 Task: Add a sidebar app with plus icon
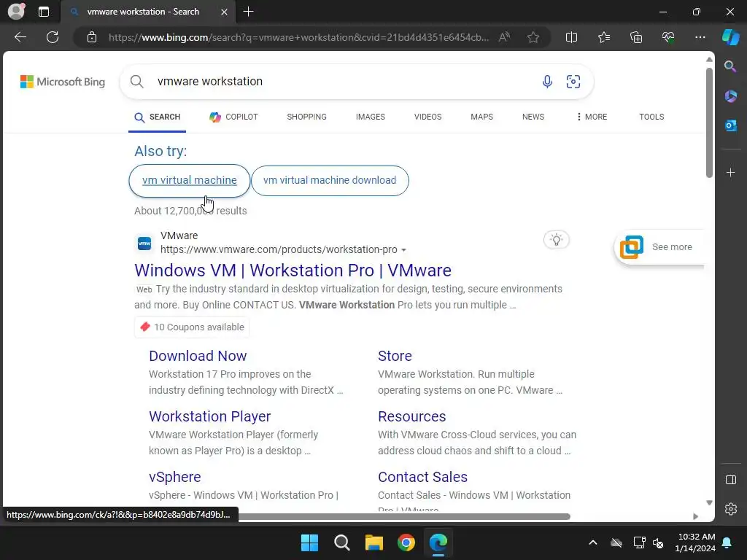[x=730, y=172]
